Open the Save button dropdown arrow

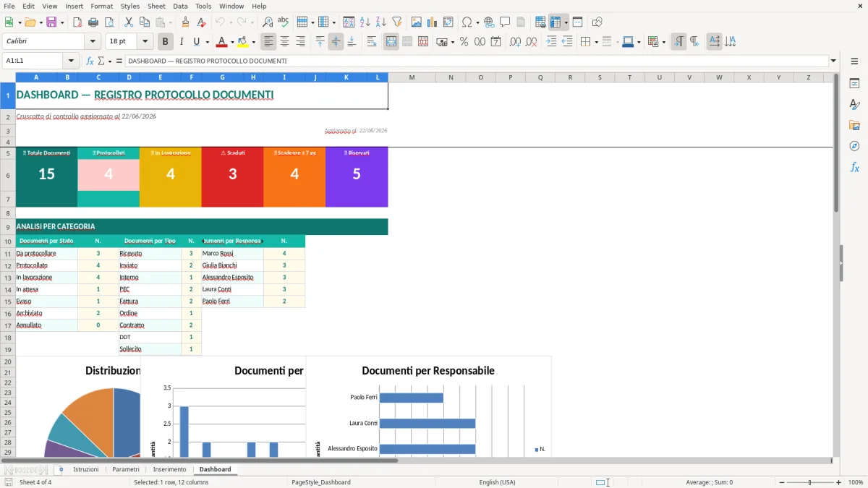[x=62, y=22]
